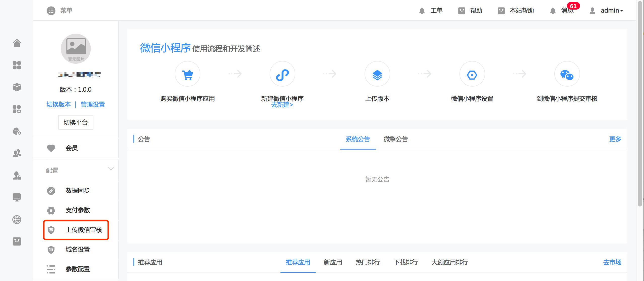
Task: Click the bag icon beside 本站帮助
Action: (x=501, y=11)
